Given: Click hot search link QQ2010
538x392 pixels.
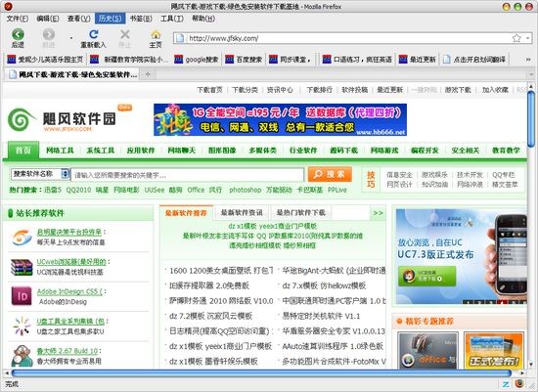Looking at the screenshot, I should 78,190.
